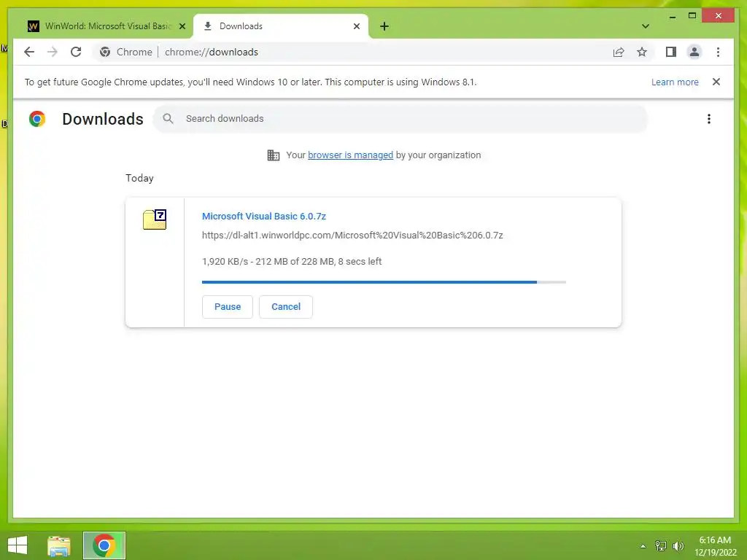Image resolution: width=747 pixels, height=560 pixels.
Task: Expand the tab search chevron
Action: (645, 26)
